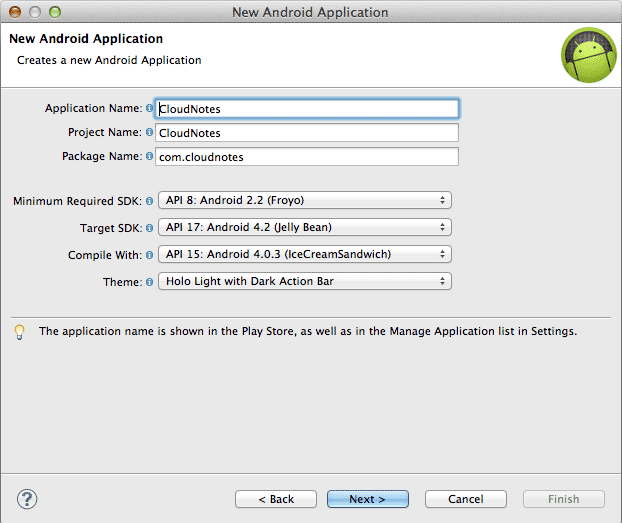Expand the Target SDK dropdown
This screenshot has width=622, height=523.
305,227
